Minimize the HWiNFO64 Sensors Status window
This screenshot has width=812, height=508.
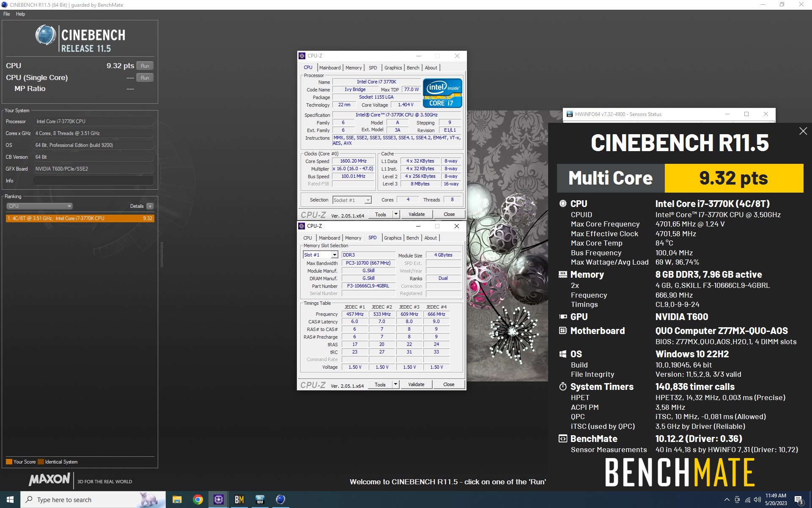click(x=727, y=114)
